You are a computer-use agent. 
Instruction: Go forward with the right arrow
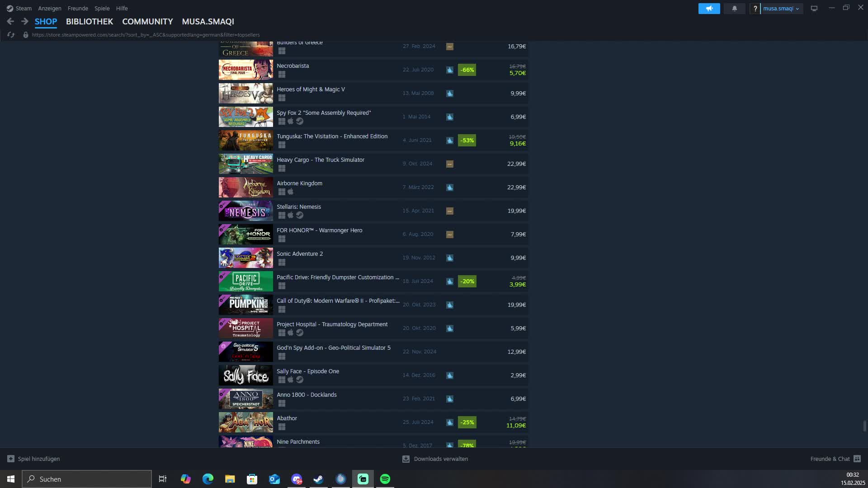tap(25, 21)
